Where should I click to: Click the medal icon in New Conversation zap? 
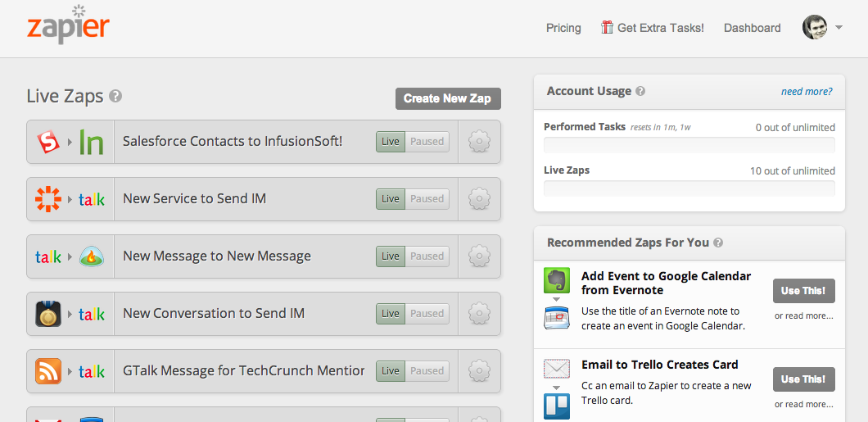coord(48,314)
